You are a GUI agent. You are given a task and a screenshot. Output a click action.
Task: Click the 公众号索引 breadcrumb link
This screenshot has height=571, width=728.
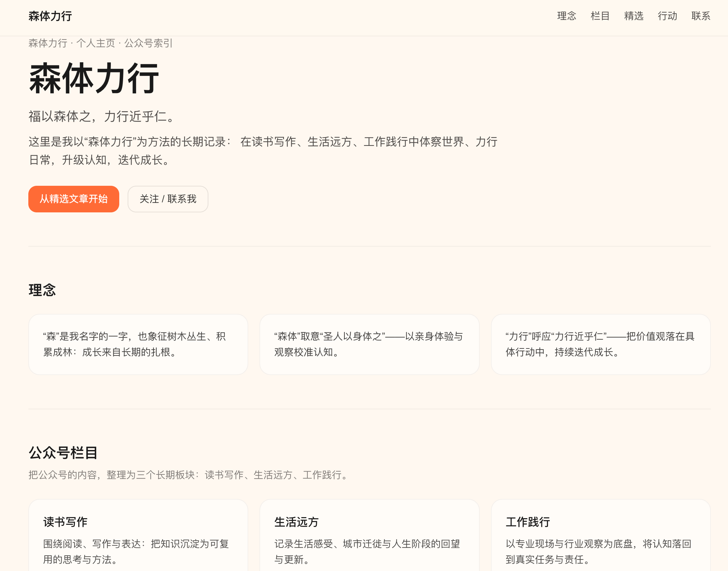[148, 43]
